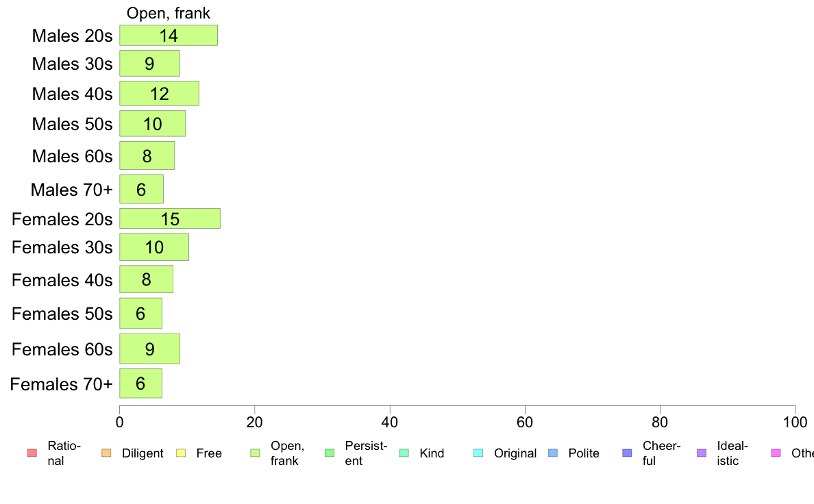Click the Males 40s bar with value 12

coord(160,93)
